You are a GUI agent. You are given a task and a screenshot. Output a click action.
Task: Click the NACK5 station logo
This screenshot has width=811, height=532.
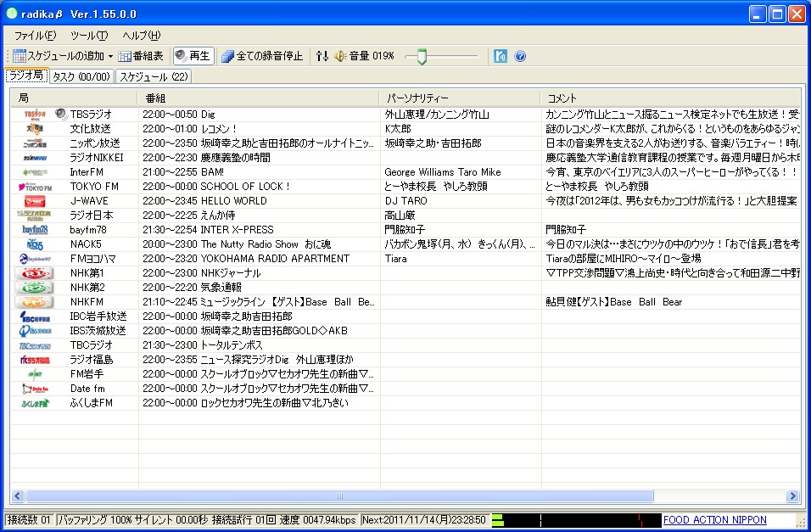(x=35, y=244)
